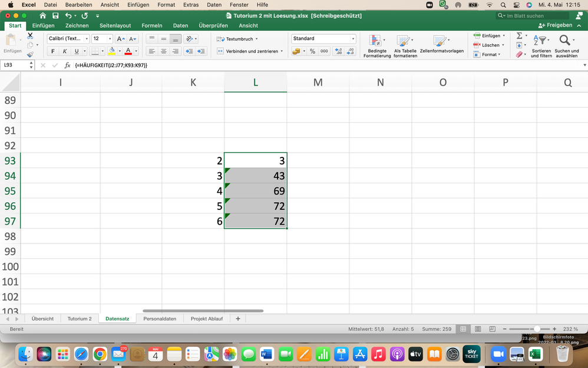Apply thousands separator (000) format
The width and height of the screenshot is (588, 368).
[x=324, y=51]
